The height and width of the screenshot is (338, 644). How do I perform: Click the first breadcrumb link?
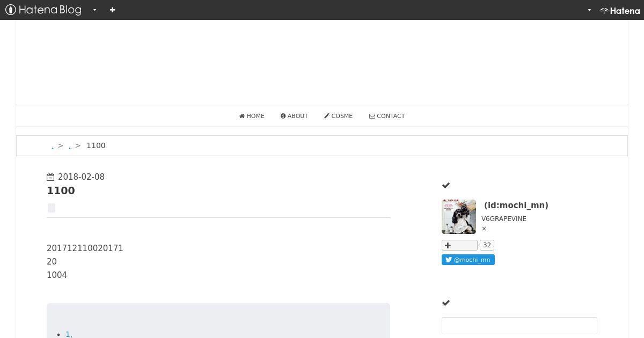click(x=53, y=146)
